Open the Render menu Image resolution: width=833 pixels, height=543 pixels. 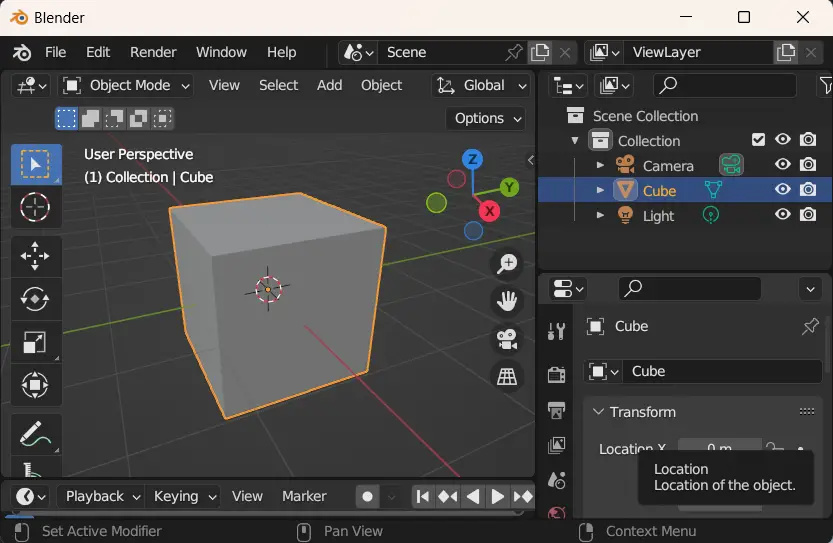pyautogui.click(x=153, y=52)
